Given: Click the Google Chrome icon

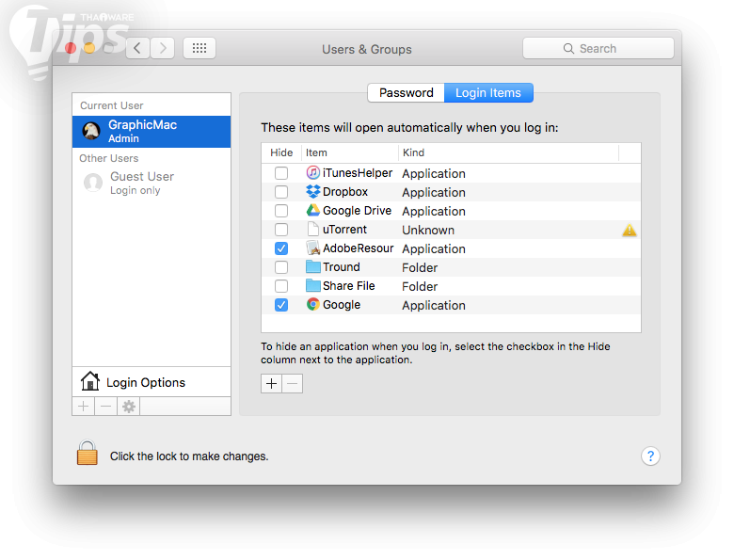Looking at the screenshot, I should 312,304.
